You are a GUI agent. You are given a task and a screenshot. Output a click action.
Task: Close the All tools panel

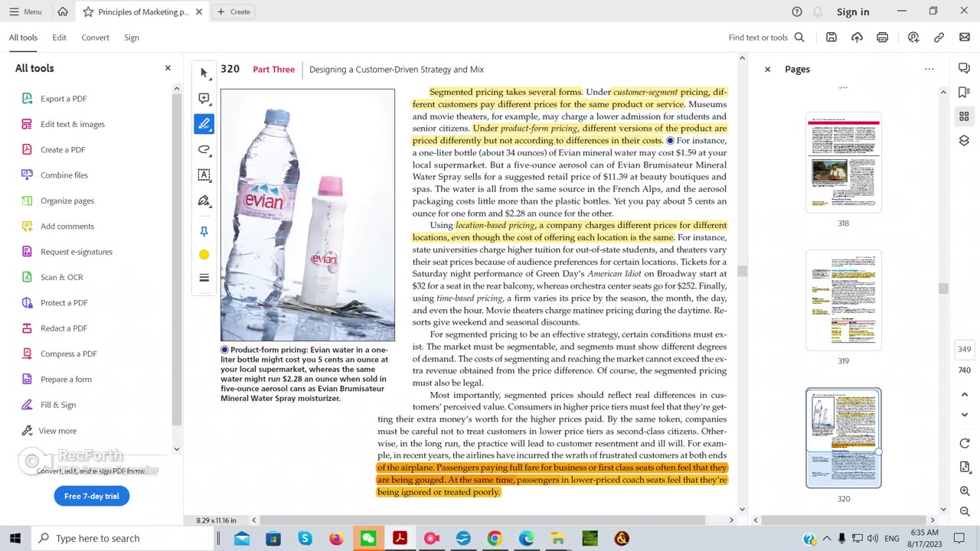coord(168,68)
